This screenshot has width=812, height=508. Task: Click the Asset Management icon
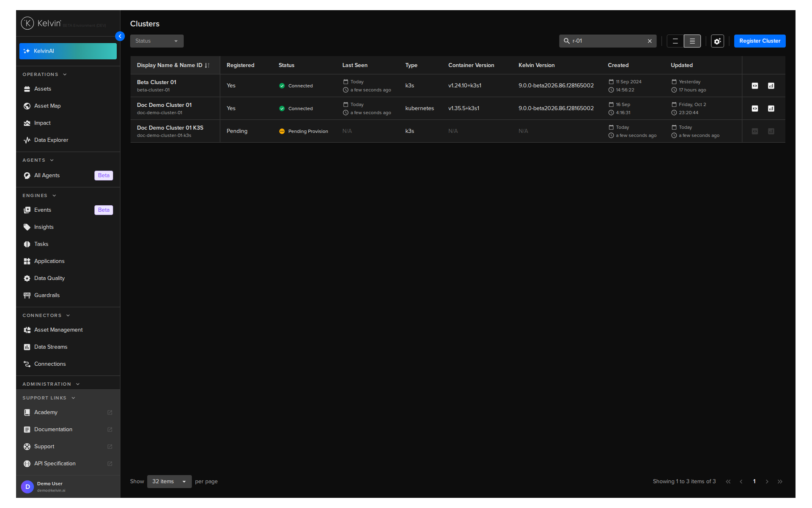[27, 330]
